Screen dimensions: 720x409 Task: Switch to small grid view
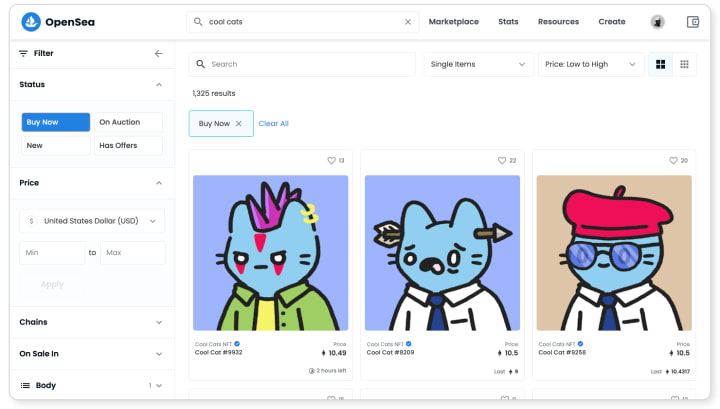pos(684,64)
